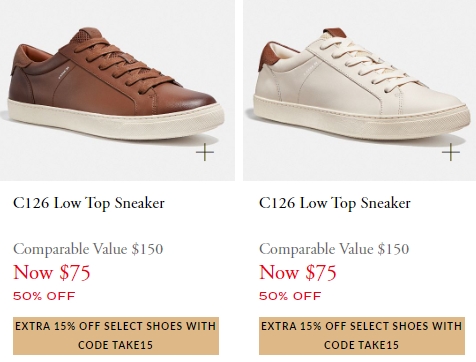Open quick view plus on white sneaker
Viewport: 476px width, 362px height.
451,152
